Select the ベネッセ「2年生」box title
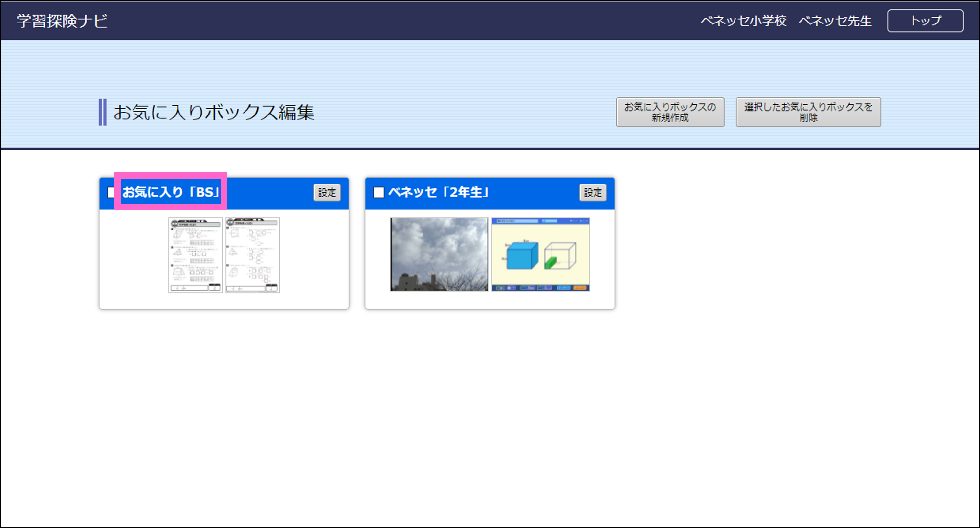This screenshot has width=980, height=528. [439, 192]
